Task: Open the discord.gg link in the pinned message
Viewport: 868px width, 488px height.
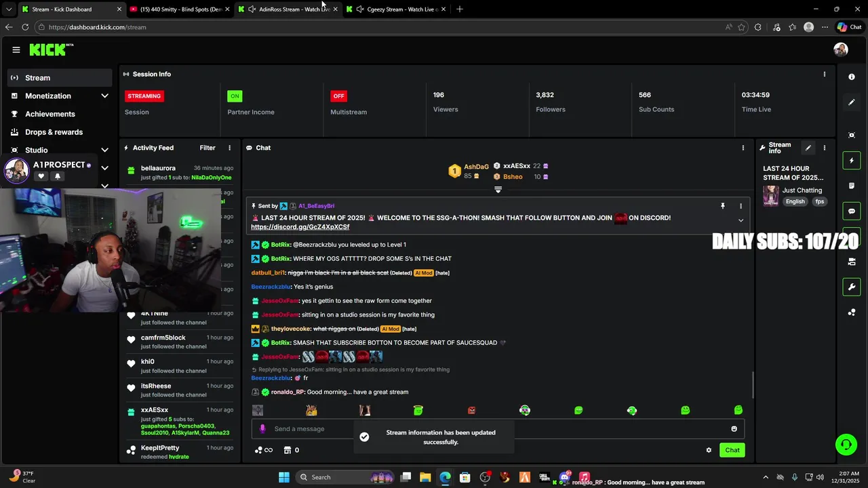Action: click(x=300, y=227)
